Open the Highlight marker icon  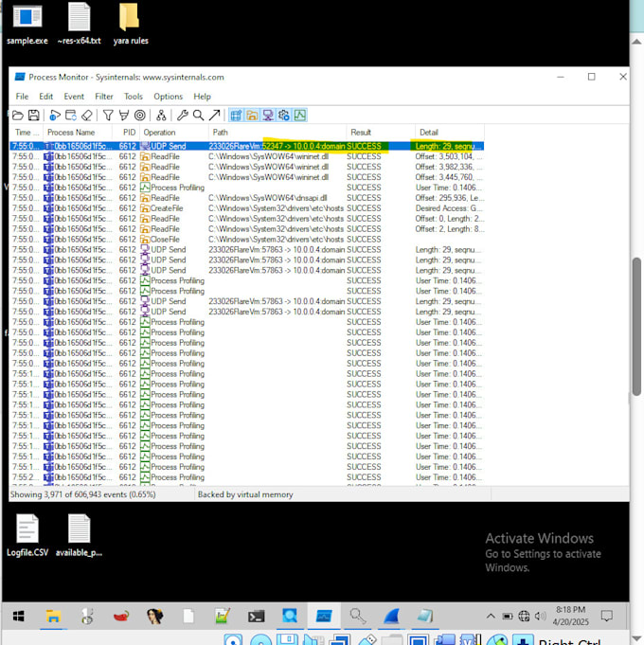[x=124, y=116]
